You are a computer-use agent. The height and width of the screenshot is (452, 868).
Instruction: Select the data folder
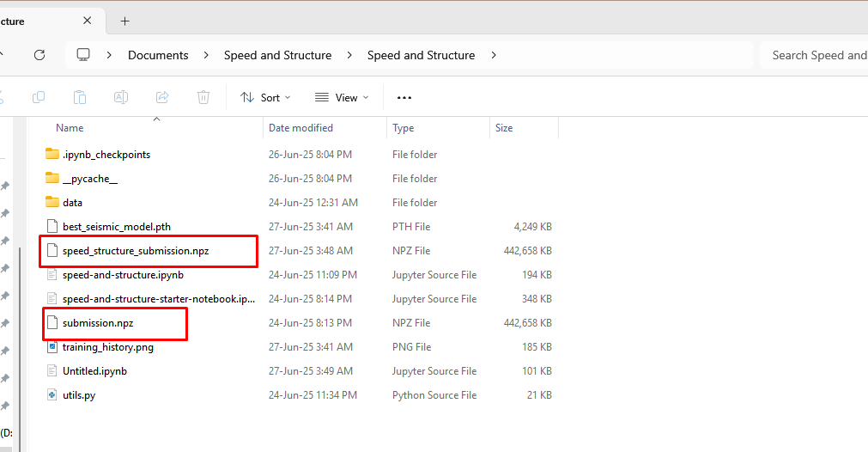[x=72, y=203]
